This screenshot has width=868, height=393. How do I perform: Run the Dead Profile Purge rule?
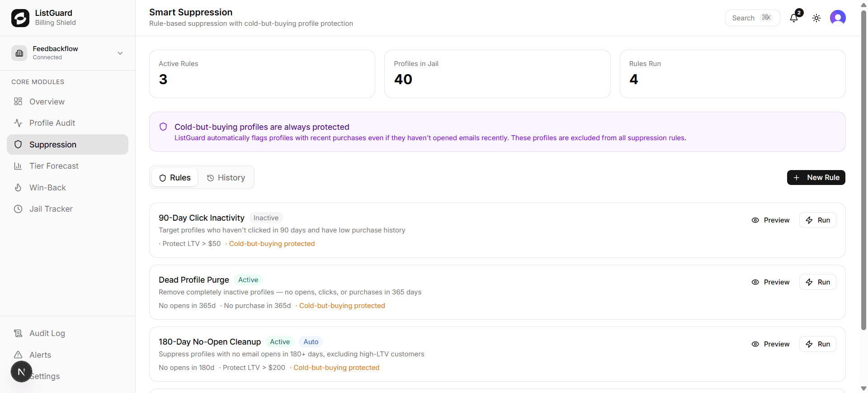point(818,282)
